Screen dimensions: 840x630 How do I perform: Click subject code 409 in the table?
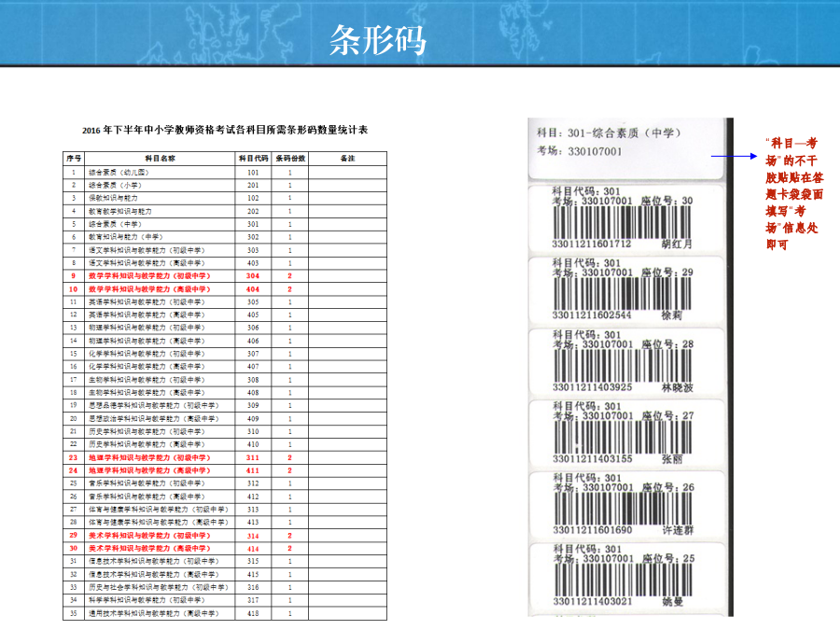point(253,419)
